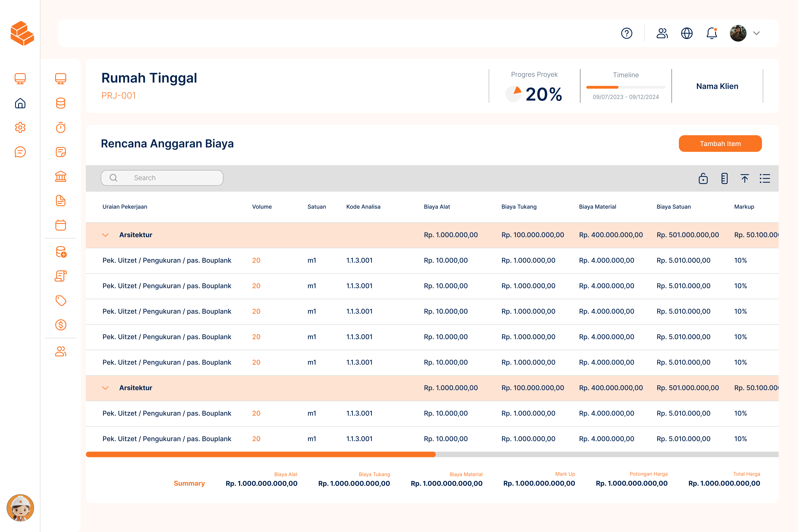Click the Uraian Pekerjaan column header

pyautogui.click(x=125, y=207)
